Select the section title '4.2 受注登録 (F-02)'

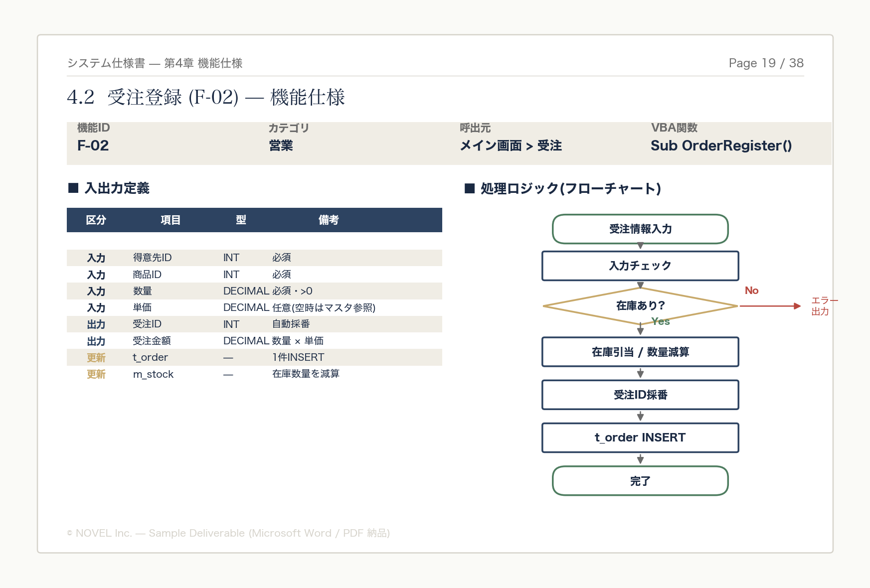(x=153, y=97)
